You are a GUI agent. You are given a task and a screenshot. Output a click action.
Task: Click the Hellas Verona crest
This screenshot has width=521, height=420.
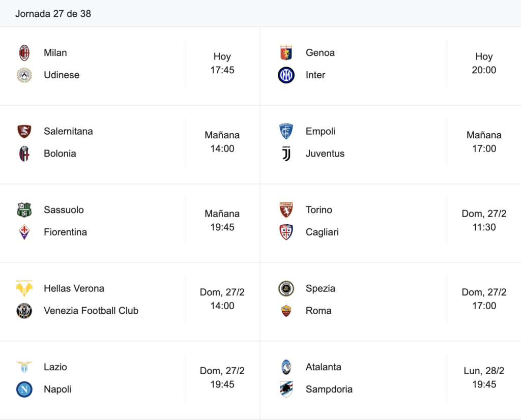pyautogui.click(x=24, y=288)
